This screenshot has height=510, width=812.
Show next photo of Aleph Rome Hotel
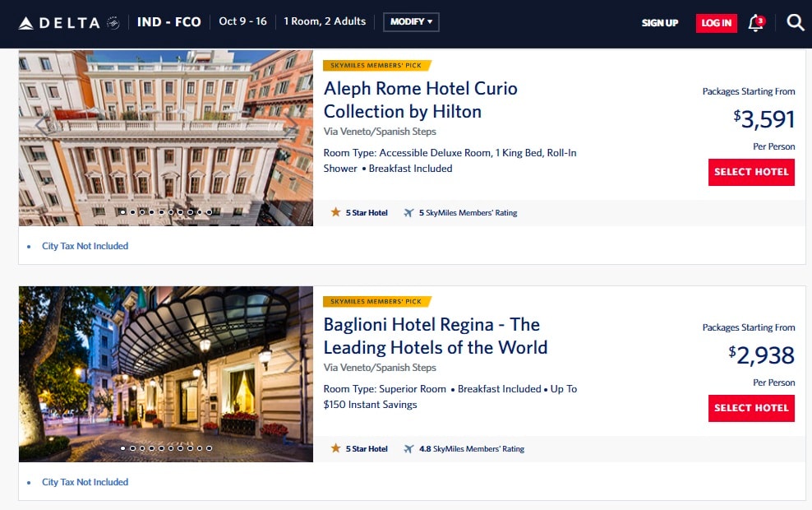click(291, 124)
